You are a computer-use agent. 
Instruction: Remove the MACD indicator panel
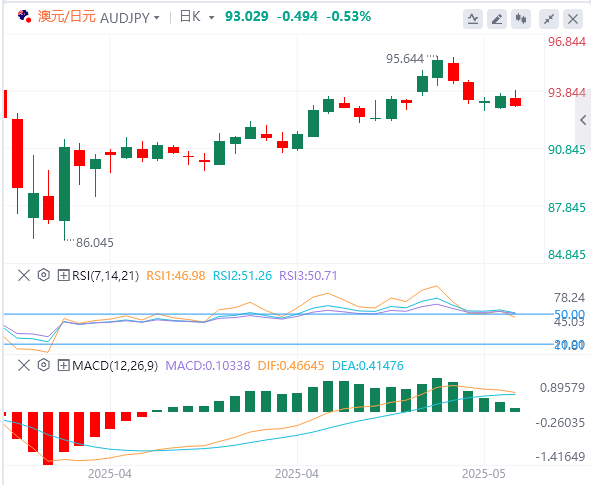coord(24,365)
